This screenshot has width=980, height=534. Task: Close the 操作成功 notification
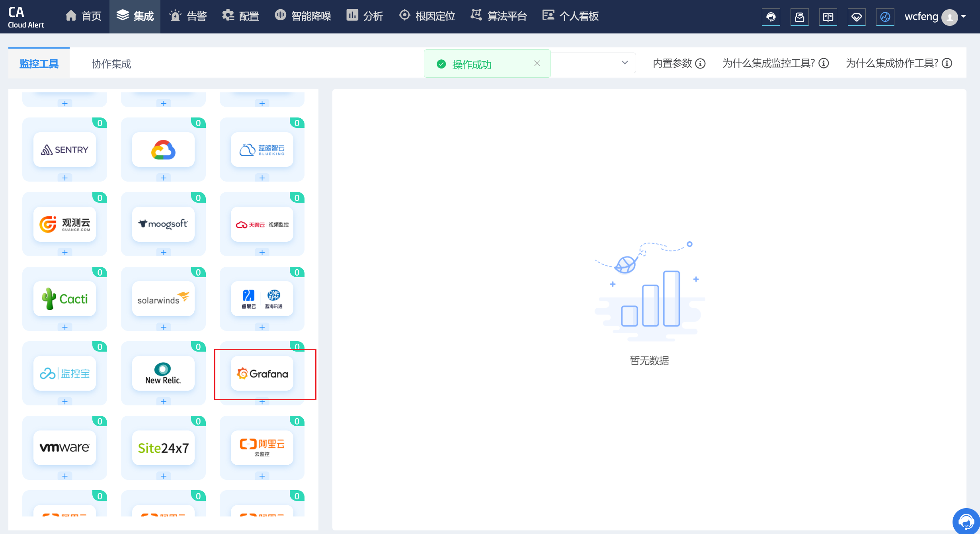537,63
